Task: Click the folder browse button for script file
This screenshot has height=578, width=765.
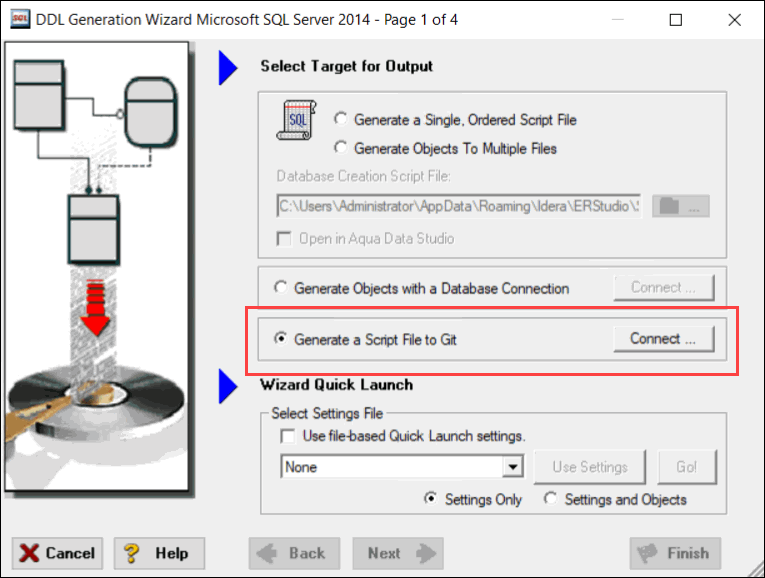Action: point(681,206)
